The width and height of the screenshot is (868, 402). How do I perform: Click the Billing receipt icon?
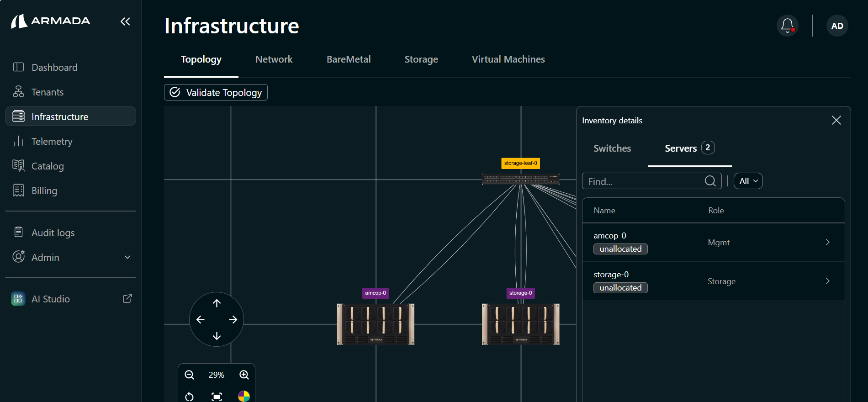[x=18, y=190]
